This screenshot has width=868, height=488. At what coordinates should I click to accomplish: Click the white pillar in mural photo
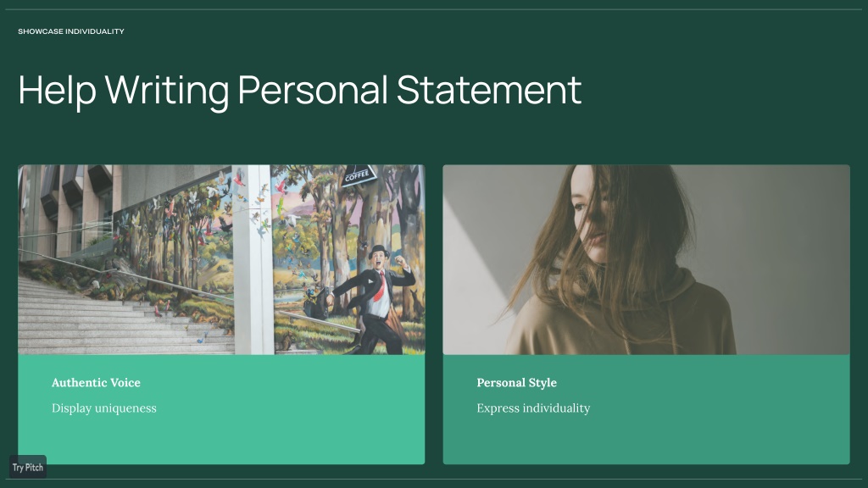point(253,259)
